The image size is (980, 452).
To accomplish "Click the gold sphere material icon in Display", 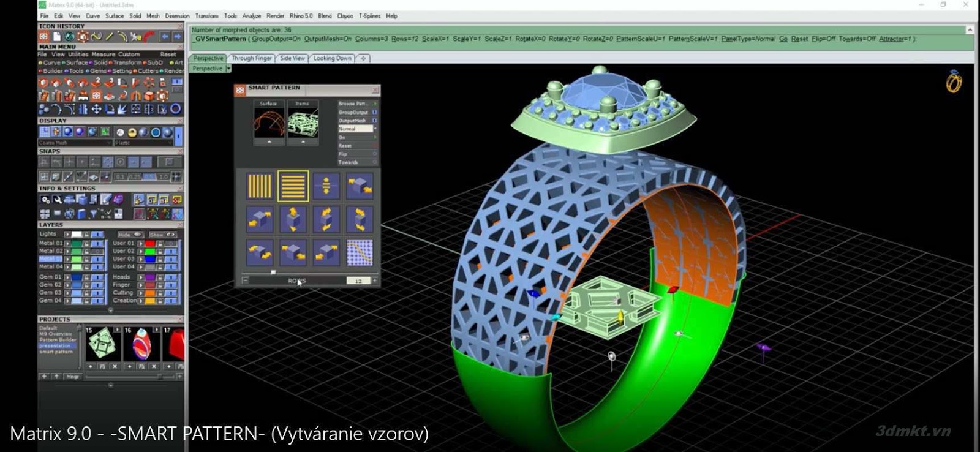I will point(132,132).
